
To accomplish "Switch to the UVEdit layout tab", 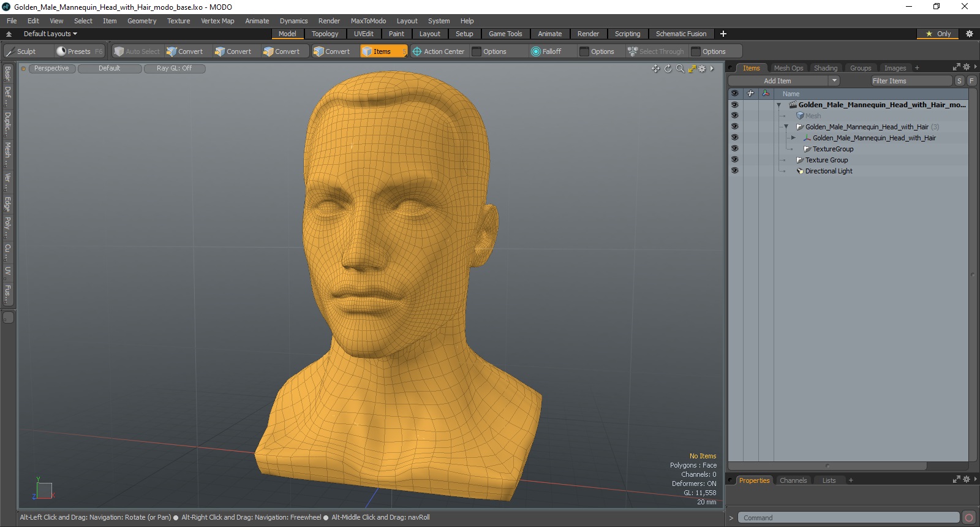I will click(363, 34).
